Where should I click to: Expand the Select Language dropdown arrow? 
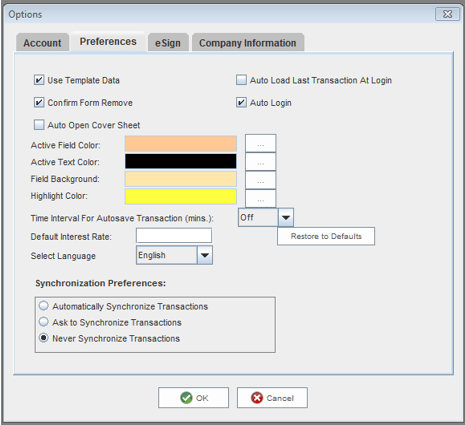pyautogui.click(x=205, y=255)
